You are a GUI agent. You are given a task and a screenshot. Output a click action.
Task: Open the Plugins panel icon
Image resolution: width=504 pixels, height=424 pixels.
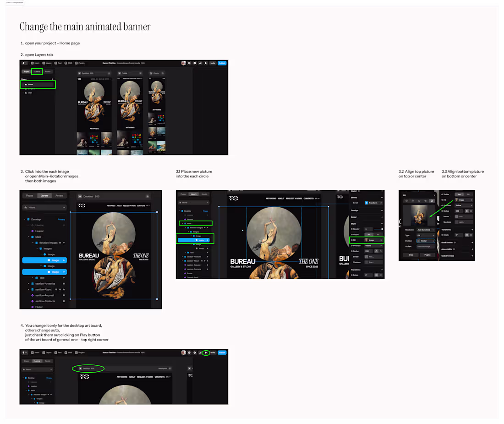(79, 63)
